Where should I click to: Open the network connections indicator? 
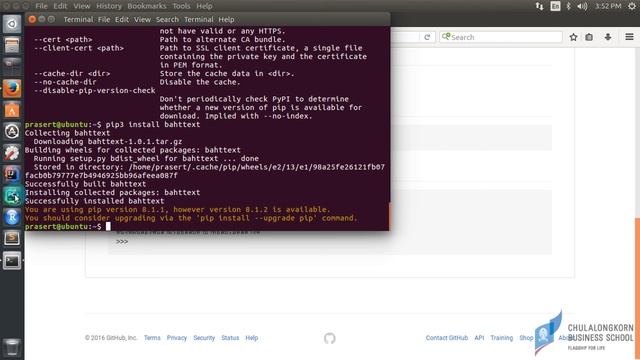pos(539,6)
